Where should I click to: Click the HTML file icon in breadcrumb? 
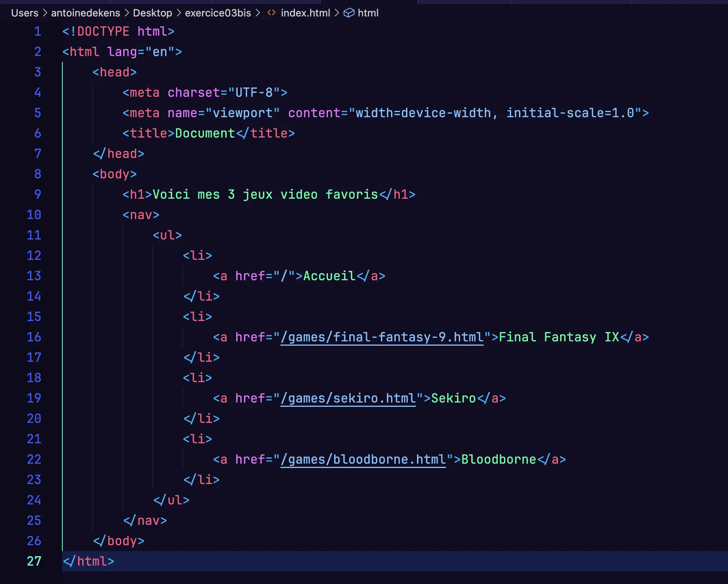[271, 13]
